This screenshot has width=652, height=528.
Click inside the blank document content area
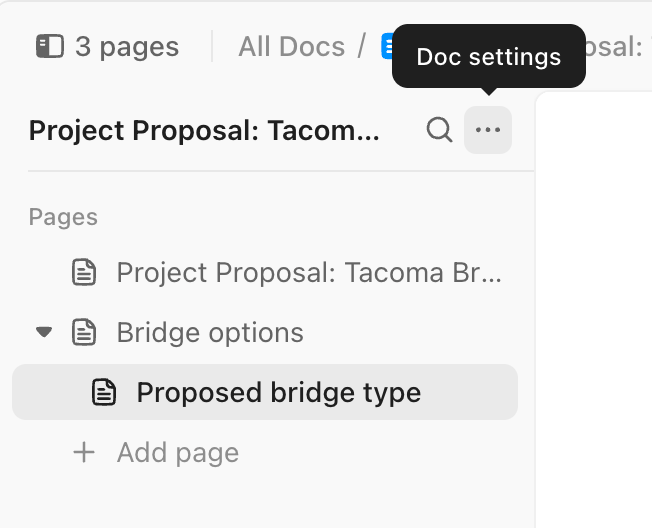(x=594, y=300)
